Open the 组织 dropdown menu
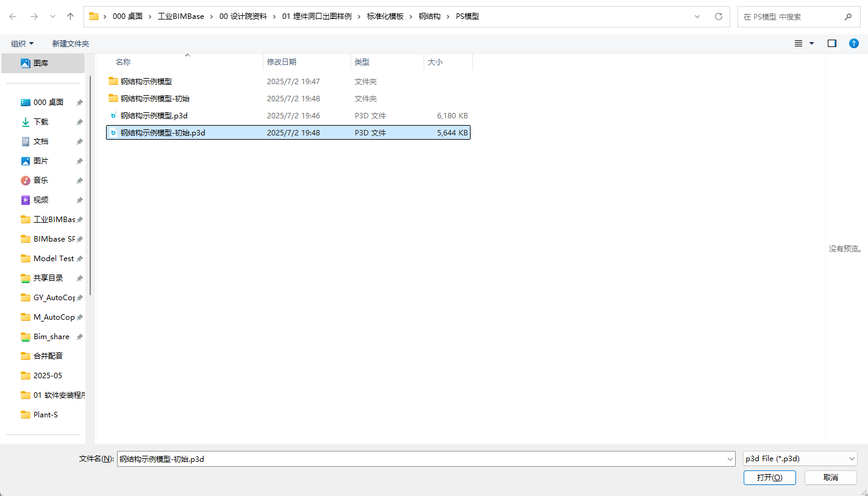 (x=23, y=43)
